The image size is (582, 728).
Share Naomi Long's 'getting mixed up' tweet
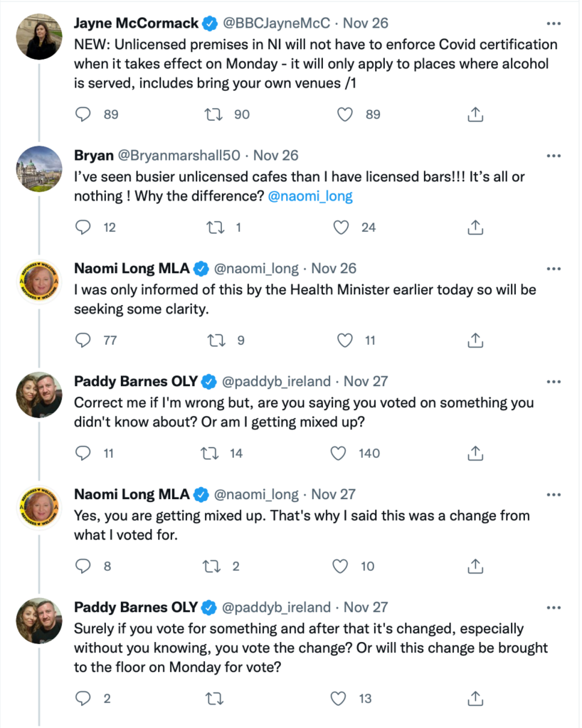point(475,567)
